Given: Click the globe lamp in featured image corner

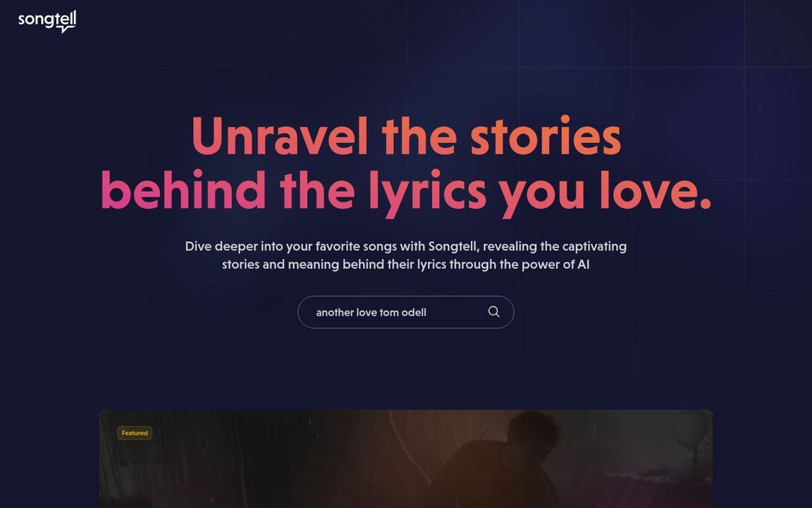Looking at the screenshot, I should (690, 429).
